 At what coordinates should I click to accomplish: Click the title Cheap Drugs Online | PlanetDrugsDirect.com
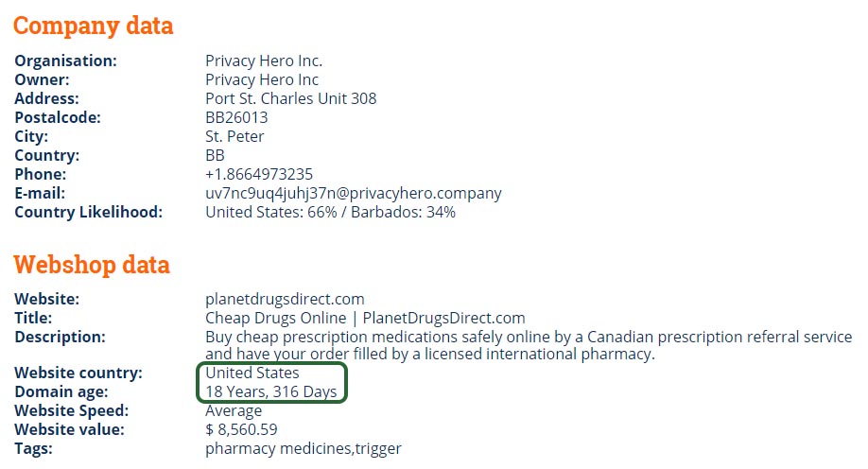365,319
